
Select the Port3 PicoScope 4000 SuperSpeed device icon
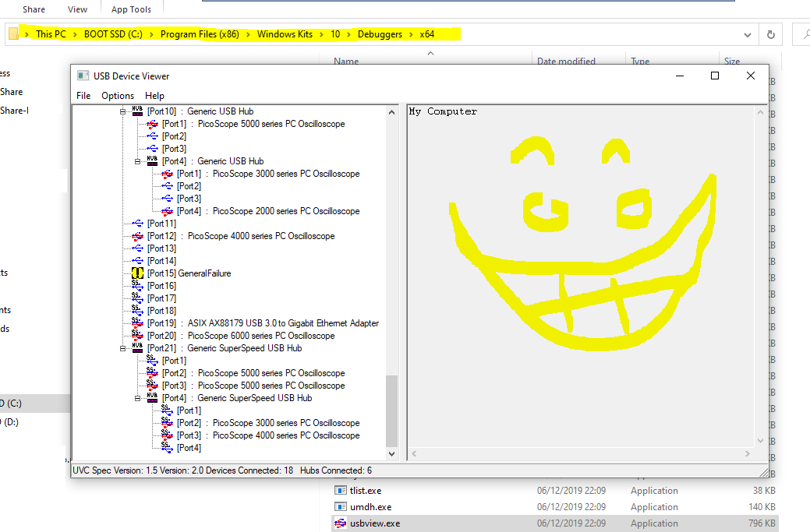(x=167, y=435)
